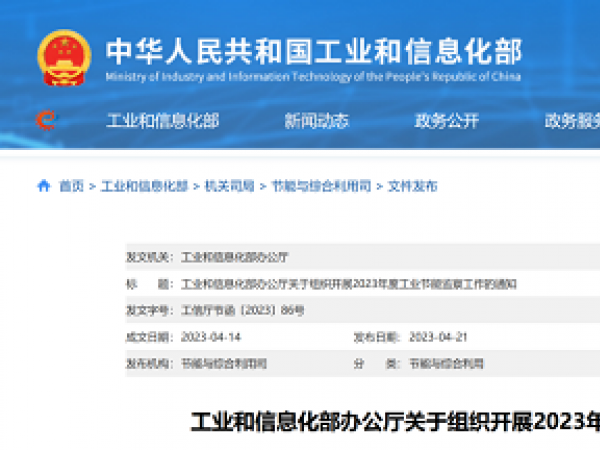
Task: Open the 政务服务 navigation tab
Action: coord(572,121)
